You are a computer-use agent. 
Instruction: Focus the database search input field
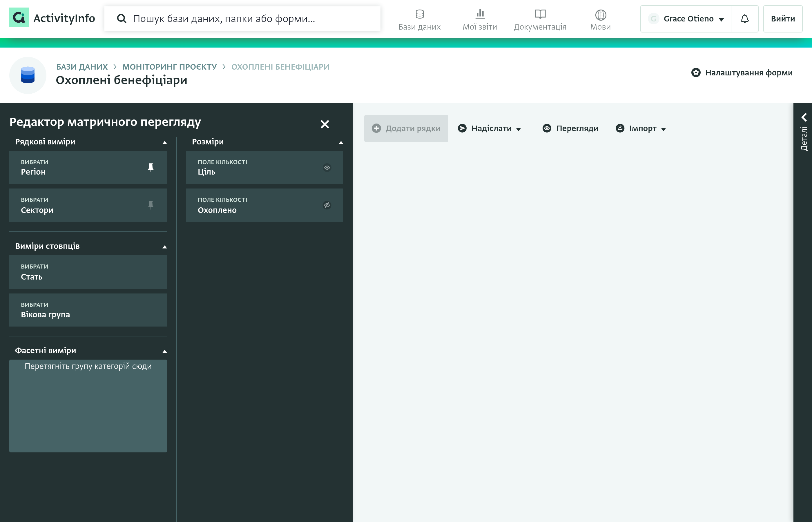tap(242, 19)
